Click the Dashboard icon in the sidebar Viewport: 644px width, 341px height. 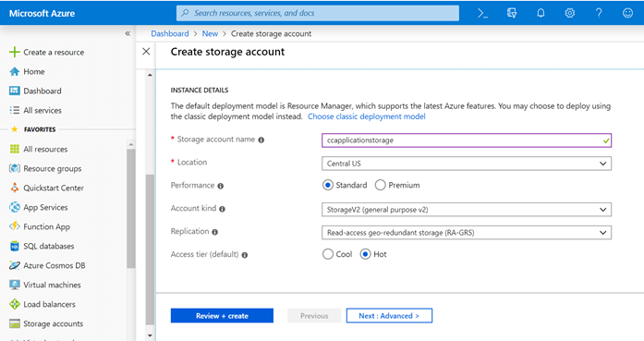point(15,91)
